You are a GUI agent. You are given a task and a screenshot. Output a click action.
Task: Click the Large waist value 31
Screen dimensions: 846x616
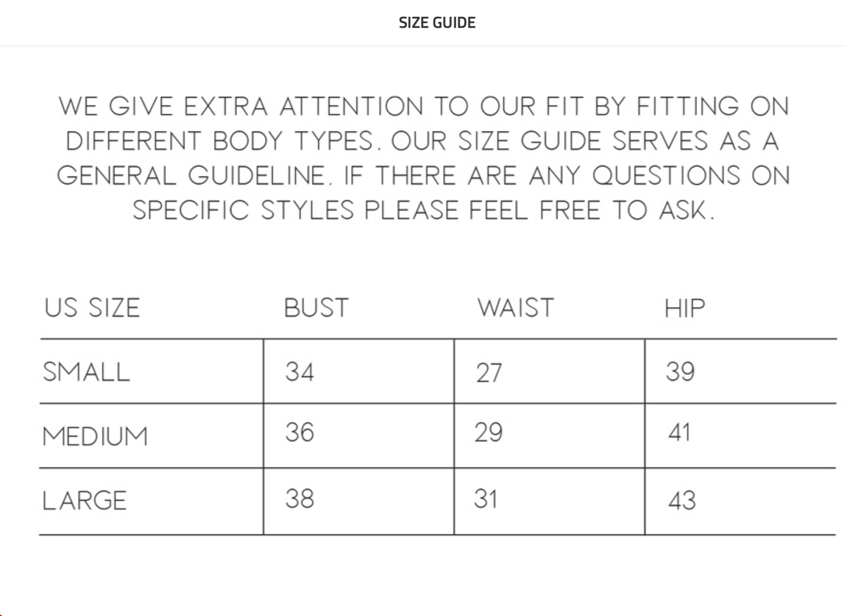tap(486, 499)
